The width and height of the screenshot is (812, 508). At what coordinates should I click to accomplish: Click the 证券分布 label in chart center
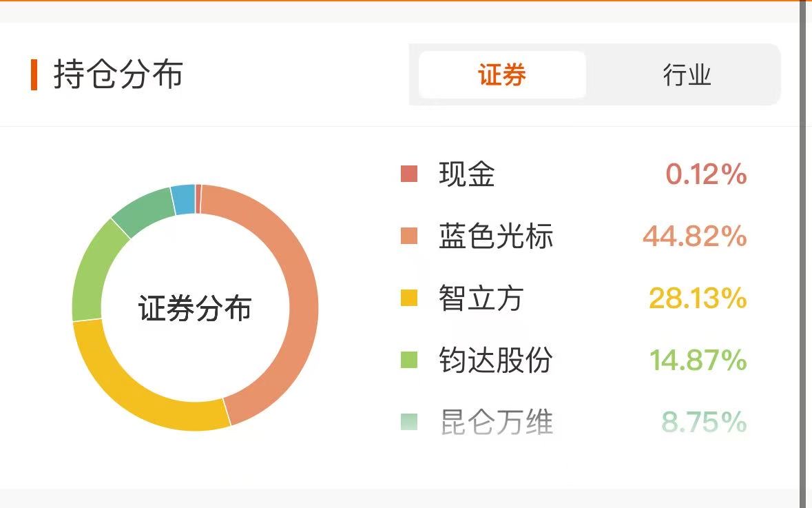click(195, 308)
